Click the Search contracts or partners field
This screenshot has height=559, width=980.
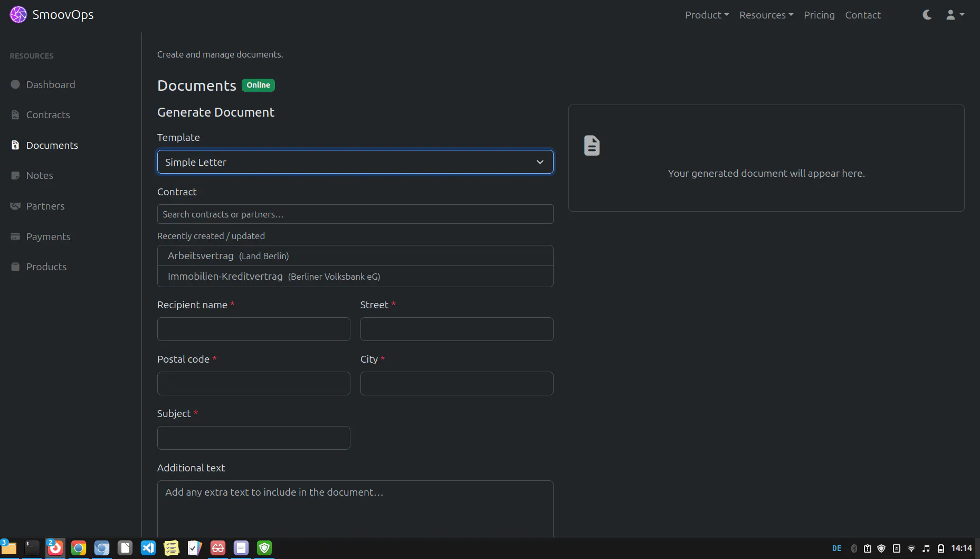[355, 214]
